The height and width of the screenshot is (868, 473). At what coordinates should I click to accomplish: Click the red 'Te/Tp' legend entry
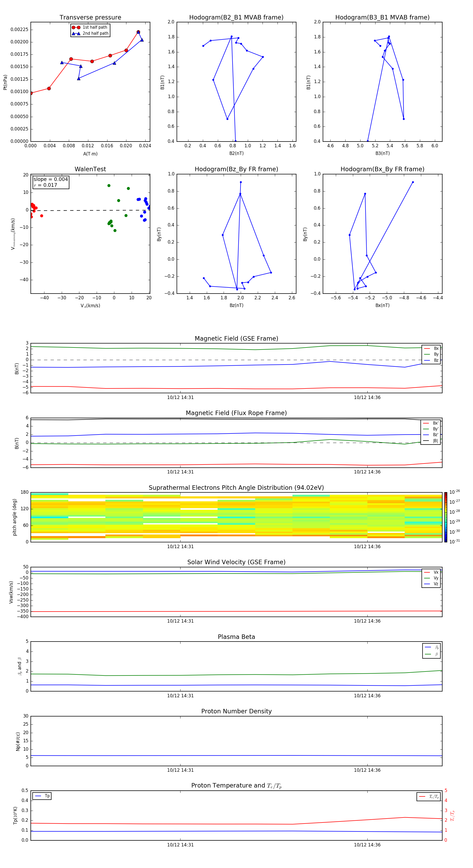point(429,796)
